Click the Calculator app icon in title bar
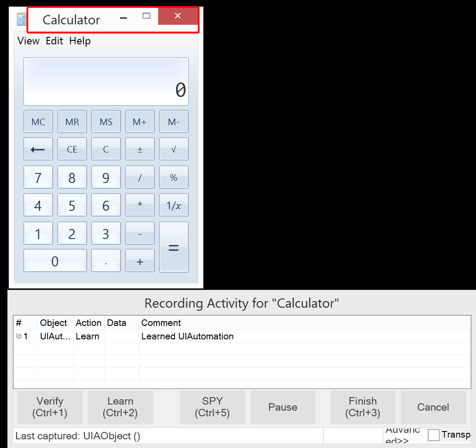 21,20
